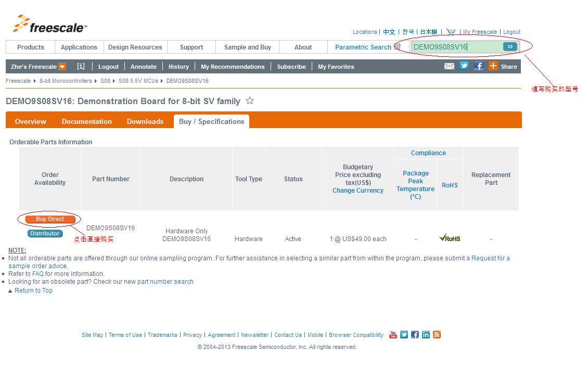Image resolution: width=588 pixels, height=377 pixels.
Task: Click the Distributor button
Action: [45, 233]
